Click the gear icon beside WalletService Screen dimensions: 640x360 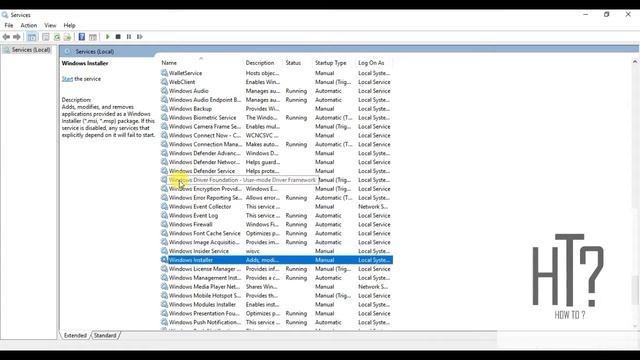pos(164,73)
